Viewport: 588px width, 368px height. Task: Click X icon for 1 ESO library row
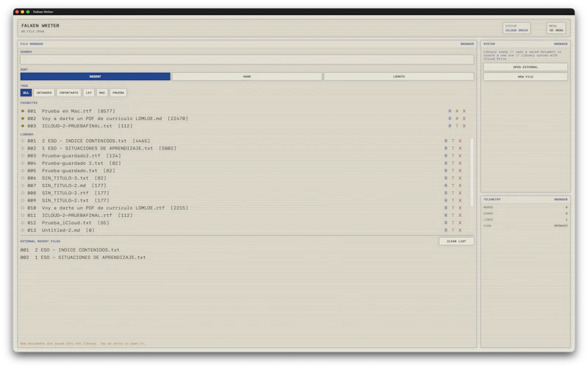coord(460,149)
